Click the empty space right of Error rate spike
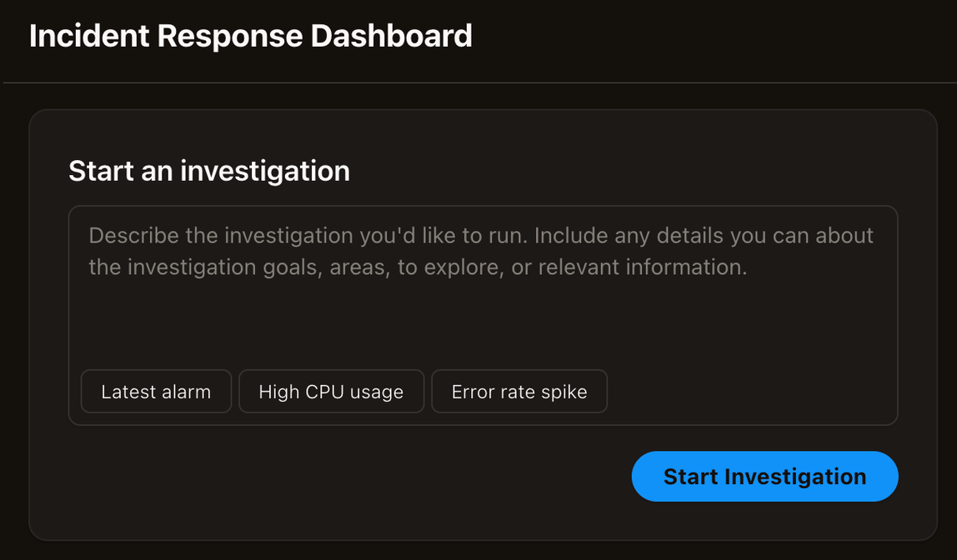 point(750,392)
